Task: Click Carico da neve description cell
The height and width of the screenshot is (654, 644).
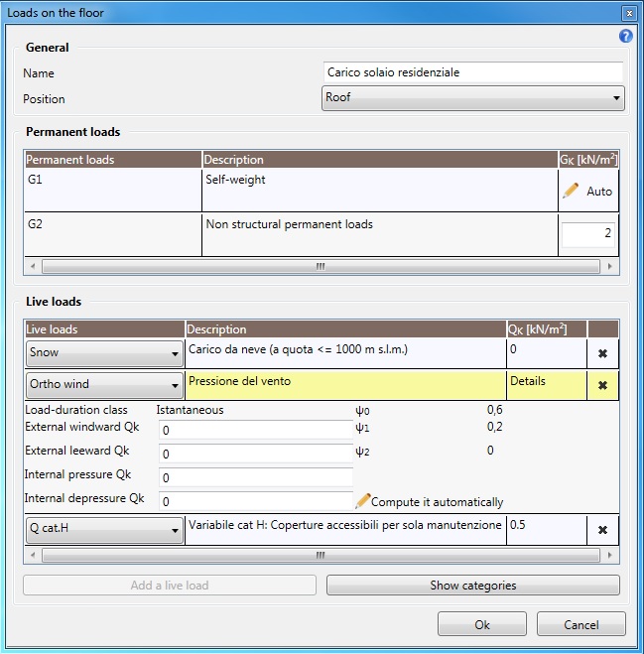Action: [345, 353]
